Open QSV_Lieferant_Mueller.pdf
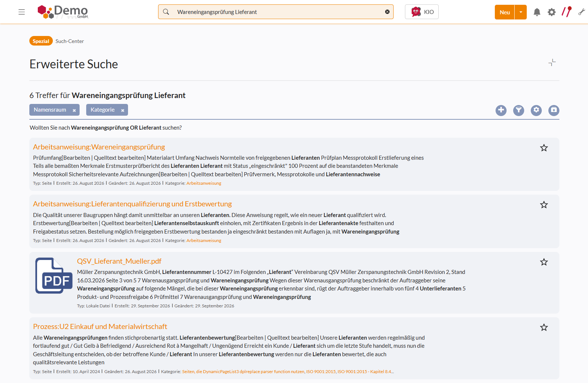This screenshot has height=383, width=588. tap(119, 261)
